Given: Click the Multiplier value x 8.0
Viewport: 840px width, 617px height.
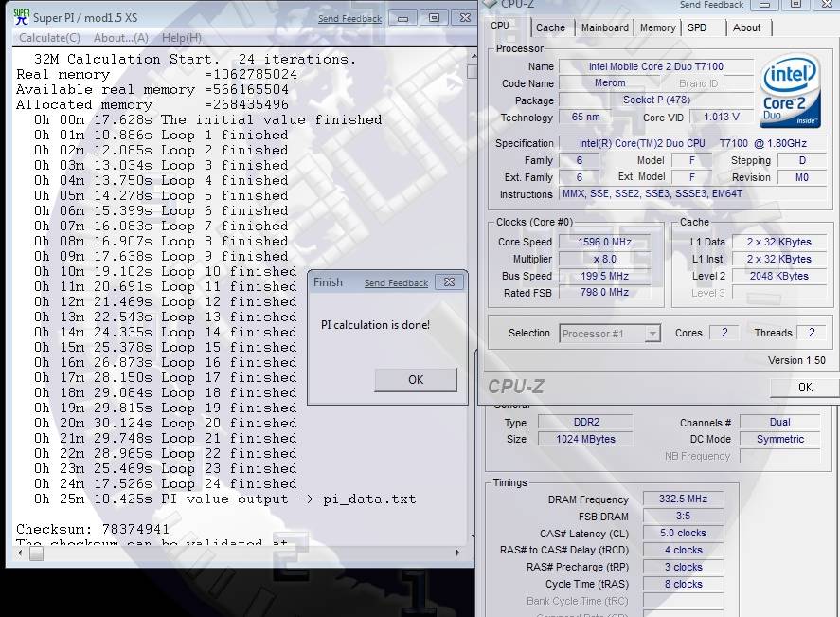Looking at the screenshot, I should click(x=604, y=259).
